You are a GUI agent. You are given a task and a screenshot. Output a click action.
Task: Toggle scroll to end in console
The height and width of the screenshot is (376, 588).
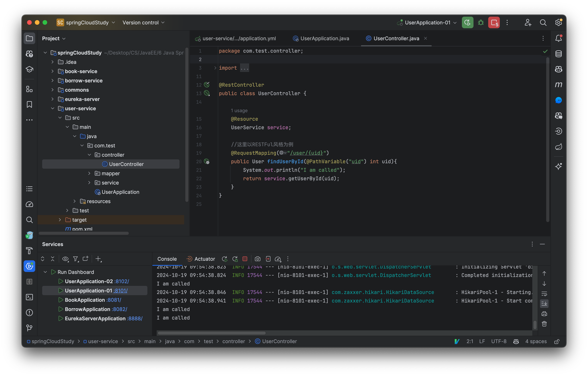coord(544,304)
